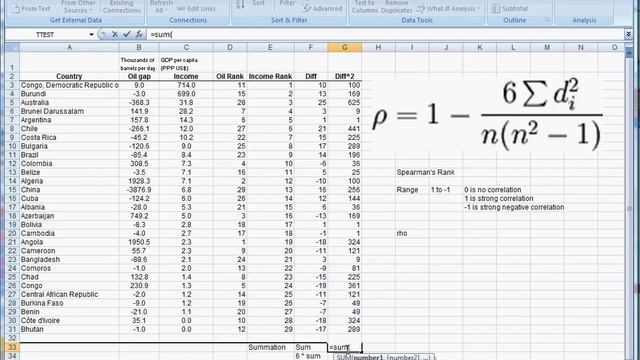Screen dimensions: 640x360
Task: Click cell containing 'Costa Rica'
Action: pos(69,138)
